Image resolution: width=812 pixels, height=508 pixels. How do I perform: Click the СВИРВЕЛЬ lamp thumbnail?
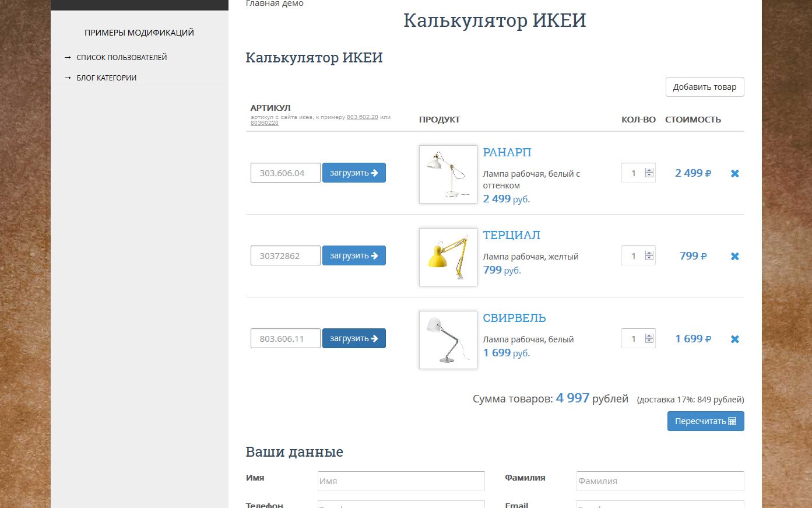[448, 340]
